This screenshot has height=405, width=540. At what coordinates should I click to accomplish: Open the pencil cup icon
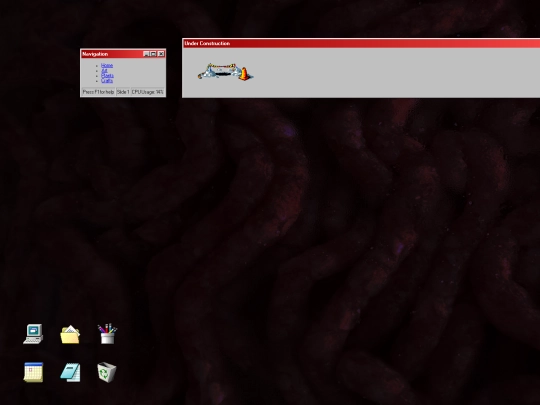(107, 333)
